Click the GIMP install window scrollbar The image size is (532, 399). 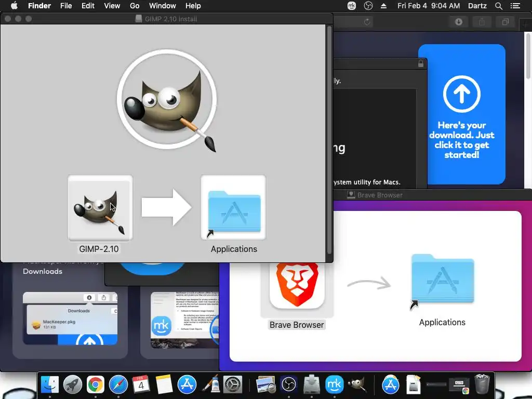(x=329, y=140)
